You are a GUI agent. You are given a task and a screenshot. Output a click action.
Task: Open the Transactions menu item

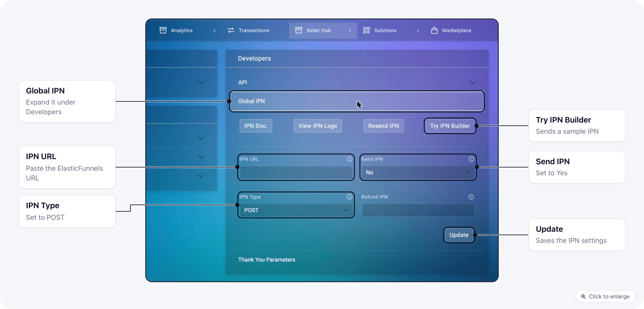[254, 30]
